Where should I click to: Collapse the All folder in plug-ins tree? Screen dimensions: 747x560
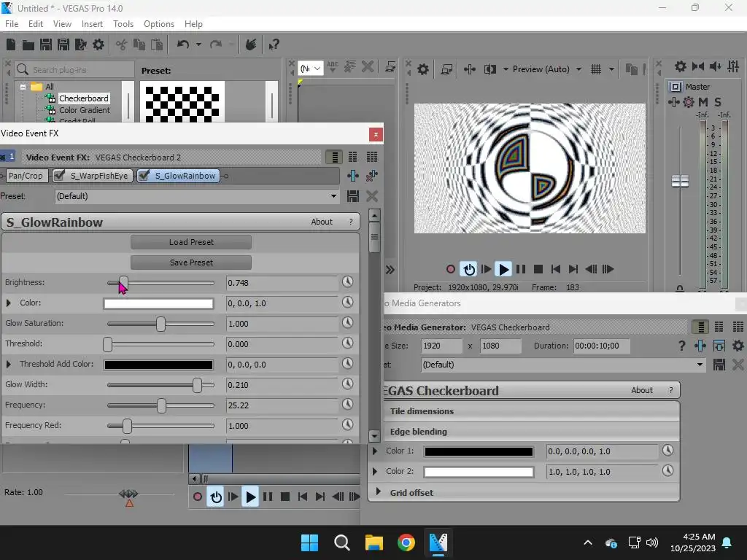tap(23, 87)
